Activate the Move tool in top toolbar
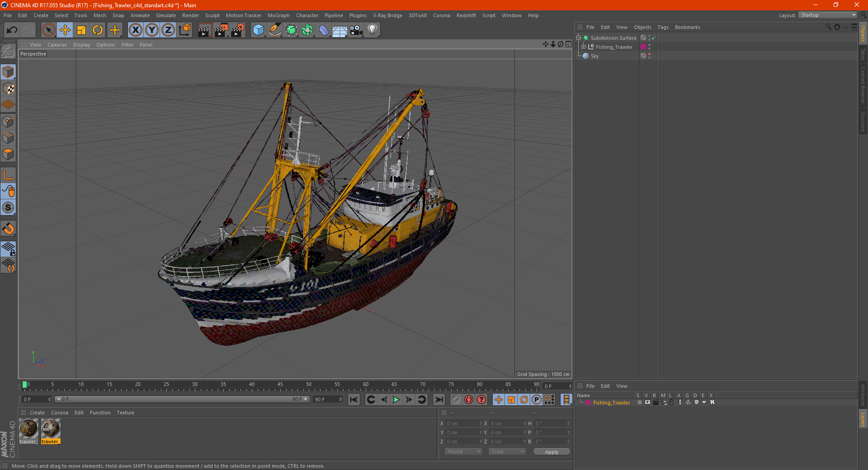The image size is (868, 470). tap(65, 30)
